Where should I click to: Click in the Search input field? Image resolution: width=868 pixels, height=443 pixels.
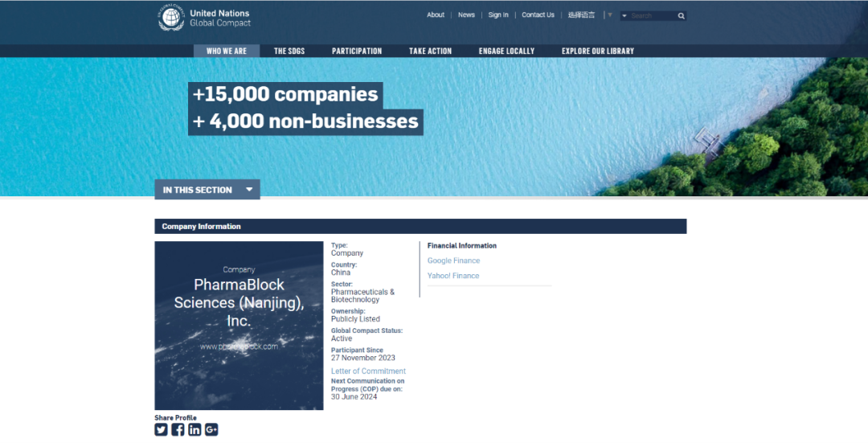pos(652,16)
